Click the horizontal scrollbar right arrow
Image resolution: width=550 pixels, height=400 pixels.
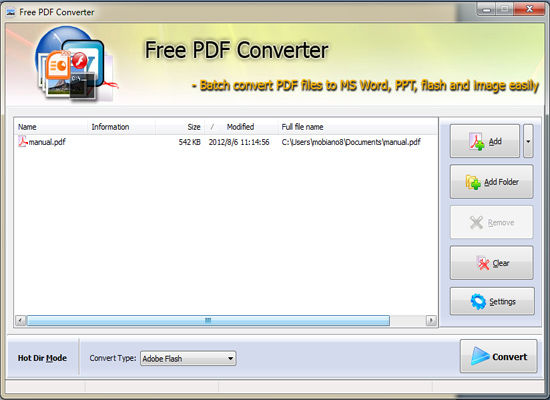pyautogui.click(x=431, y=320)
